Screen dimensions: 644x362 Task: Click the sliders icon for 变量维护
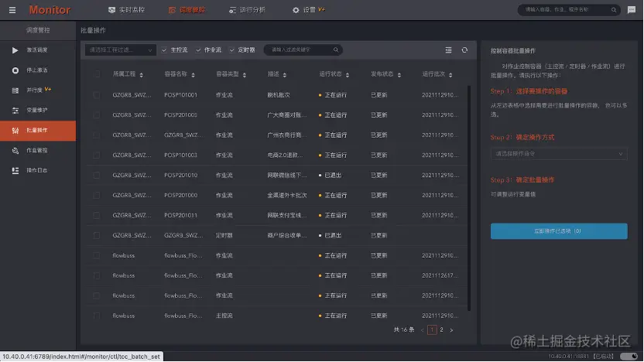coord(15,111)
